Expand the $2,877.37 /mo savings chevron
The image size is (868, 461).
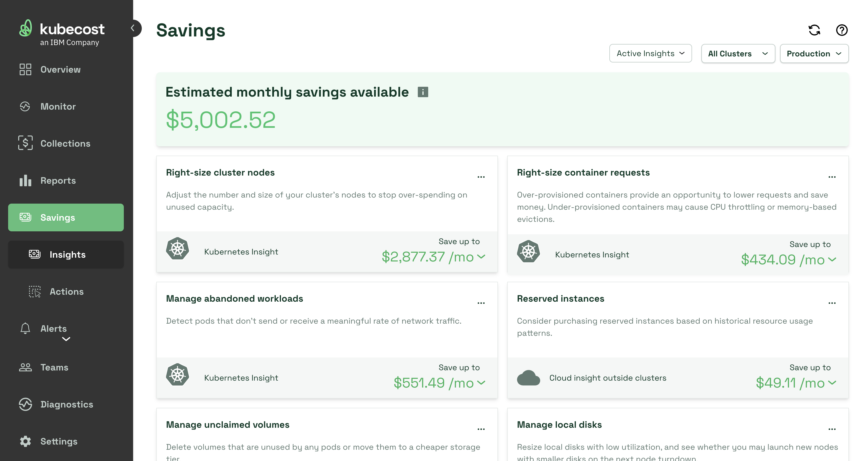point(481,257)
